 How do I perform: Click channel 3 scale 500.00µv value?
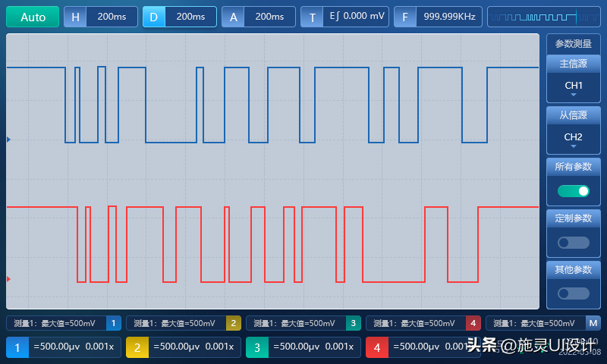(296, 347)
